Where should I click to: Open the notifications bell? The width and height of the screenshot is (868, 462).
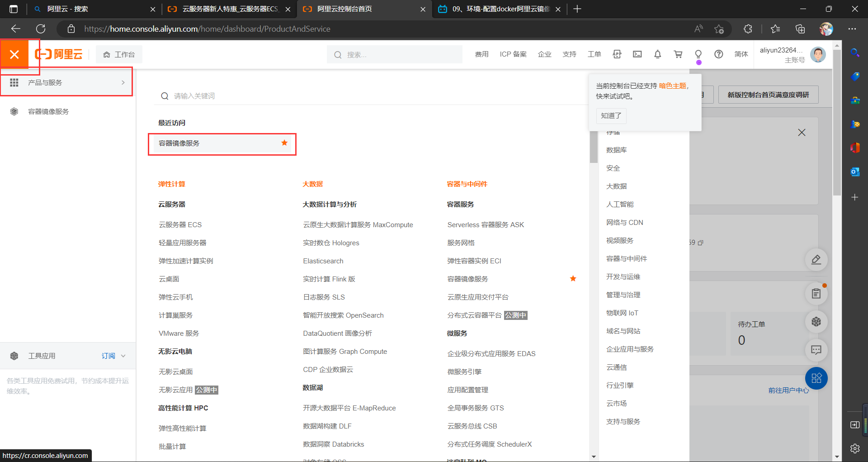[658, 54]
